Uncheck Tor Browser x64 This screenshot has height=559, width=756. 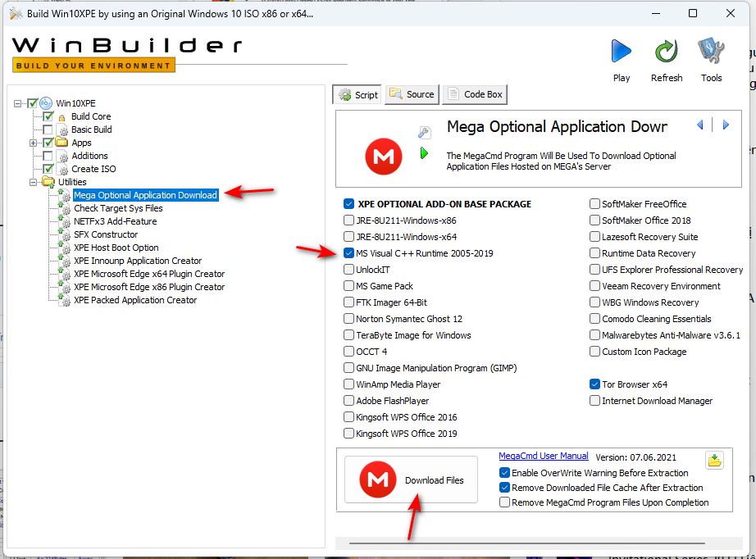pyautogui.click(x=594, y=384)
